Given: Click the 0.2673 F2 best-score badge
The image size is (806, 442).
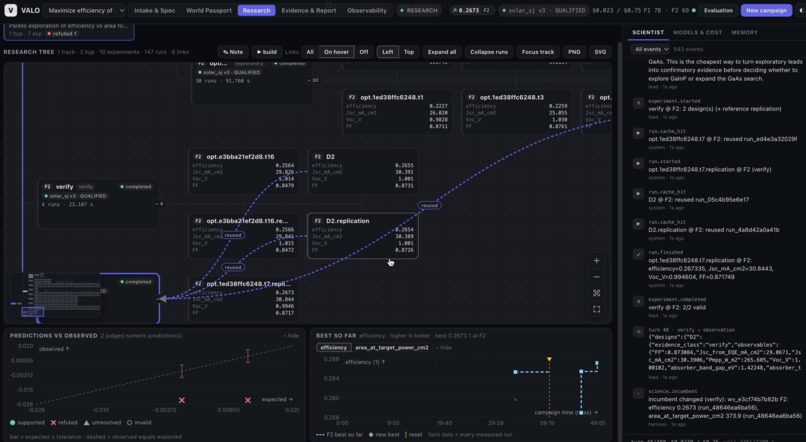Looking at the screenshot, I should click(x=471, y=10).
